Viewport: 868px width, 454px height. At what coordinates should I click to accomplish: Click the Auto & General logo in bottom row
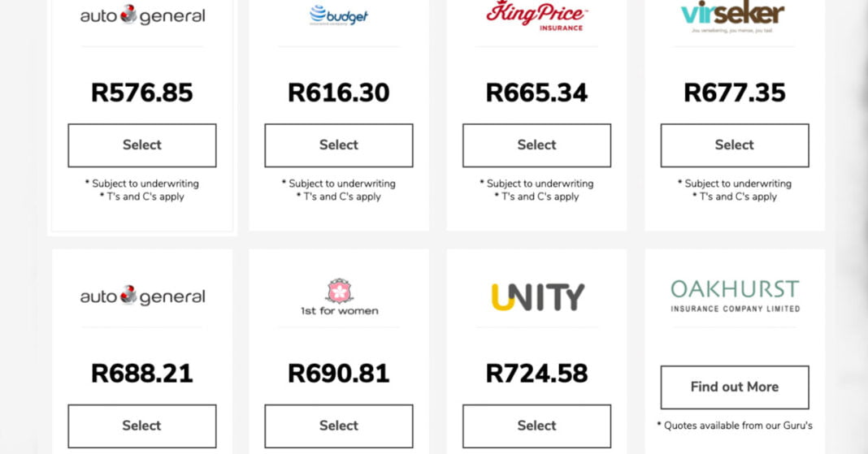point(142,296)
